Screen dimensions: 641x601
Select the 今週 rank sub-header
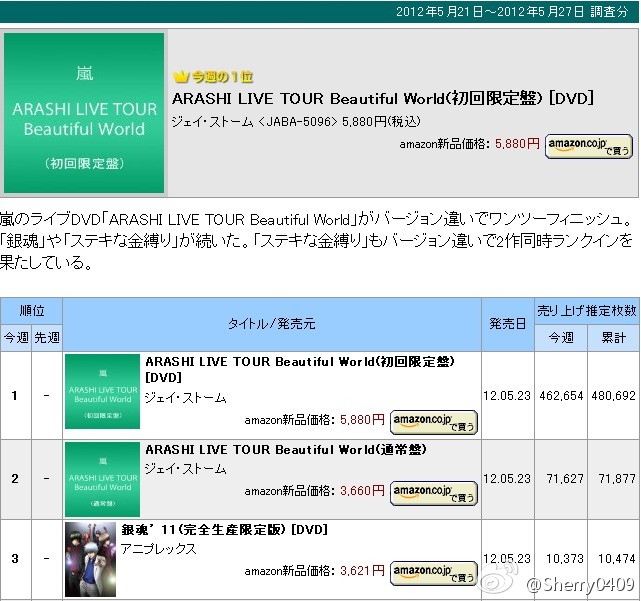point(16,338)
